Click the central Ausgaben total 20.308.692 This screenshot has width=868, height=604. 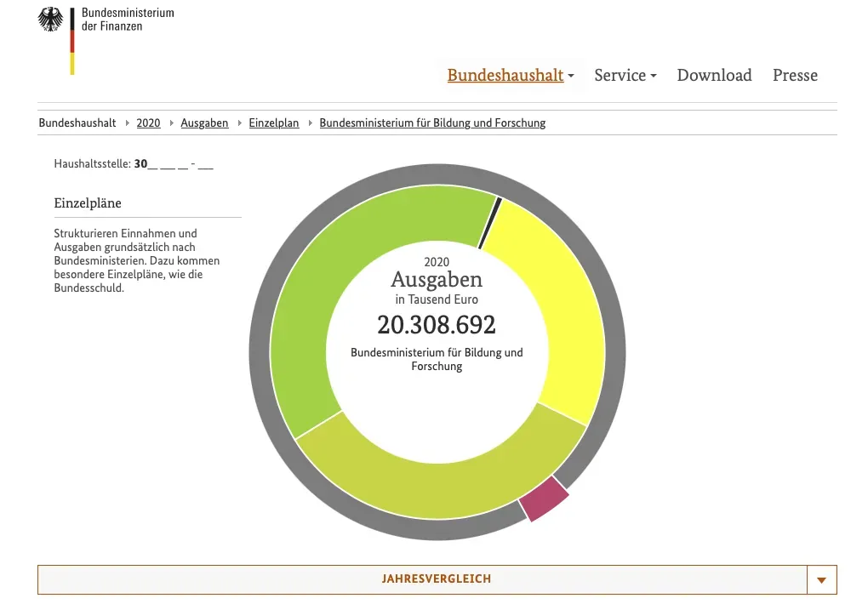[x=437, y=325]
